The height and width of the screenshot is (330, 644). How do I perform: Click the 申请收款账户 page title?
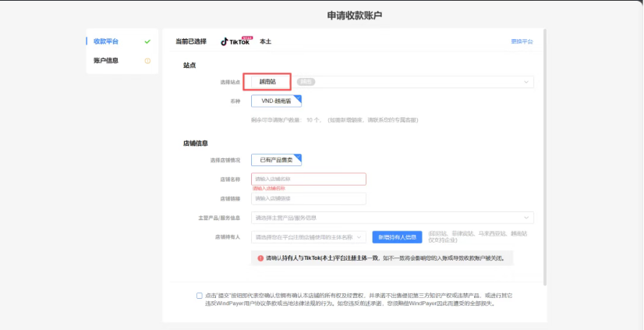point(355,15)
